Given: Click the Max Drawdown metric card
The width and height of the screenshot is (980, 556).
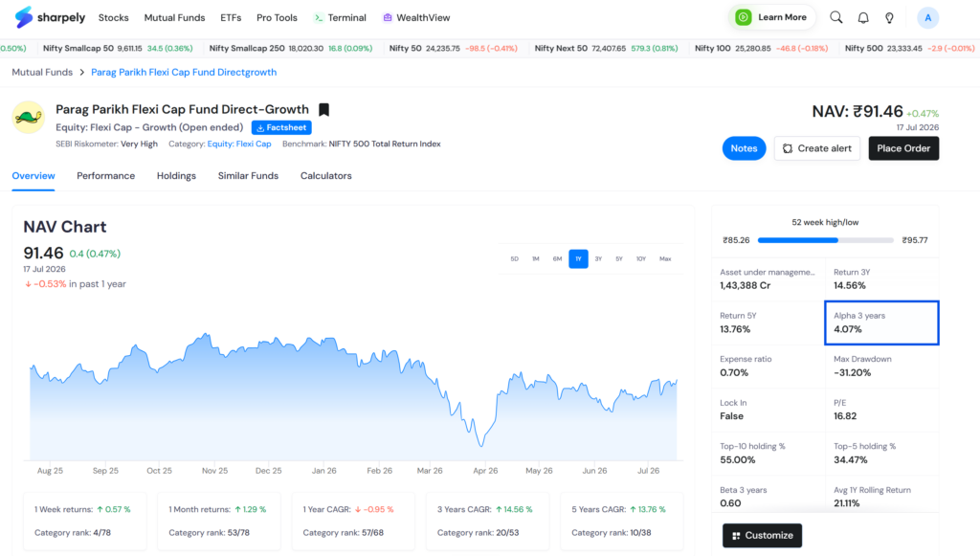Looking at the screenshot, I should coord(881,367).
